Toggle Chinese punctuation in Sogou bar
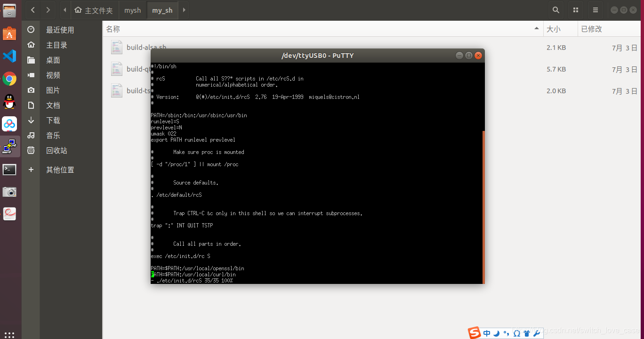Image resolution: width=644 pixels, height=339 pixels. click(x=506, y=333)
